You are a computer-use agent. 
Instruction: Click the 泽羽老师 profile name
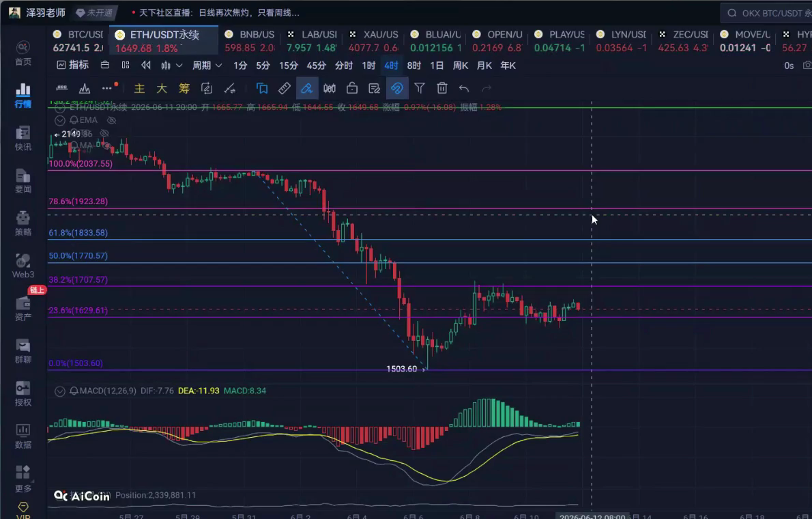pos(46,12)
